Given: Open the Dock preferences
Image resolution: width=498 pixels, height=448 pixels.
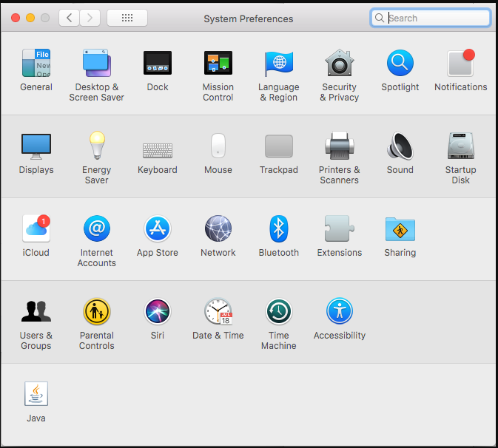Looking at the screenshot, I should (157, 64).
